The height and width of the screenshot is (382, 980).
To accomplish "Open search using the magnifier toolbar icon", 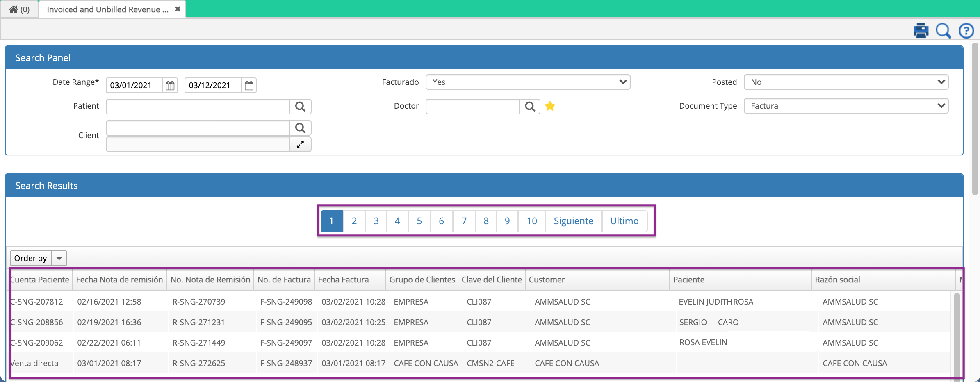I will click(943, 30).
